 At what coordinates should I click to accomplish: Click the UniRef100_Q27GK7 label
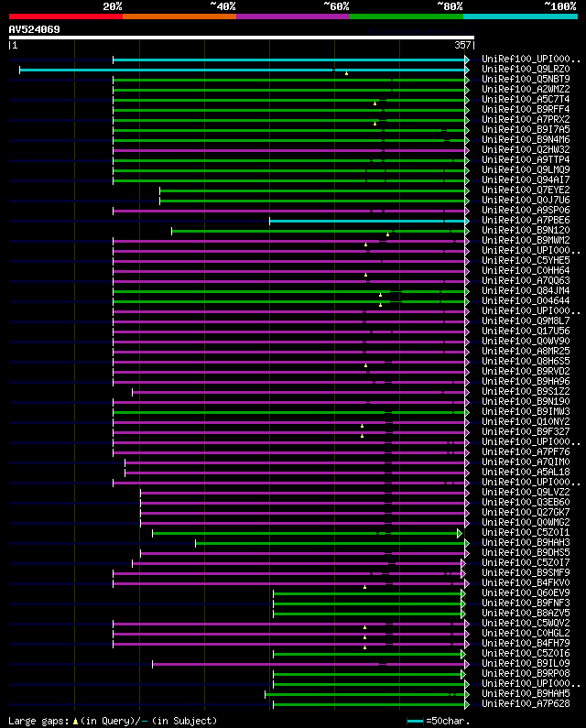526,513
